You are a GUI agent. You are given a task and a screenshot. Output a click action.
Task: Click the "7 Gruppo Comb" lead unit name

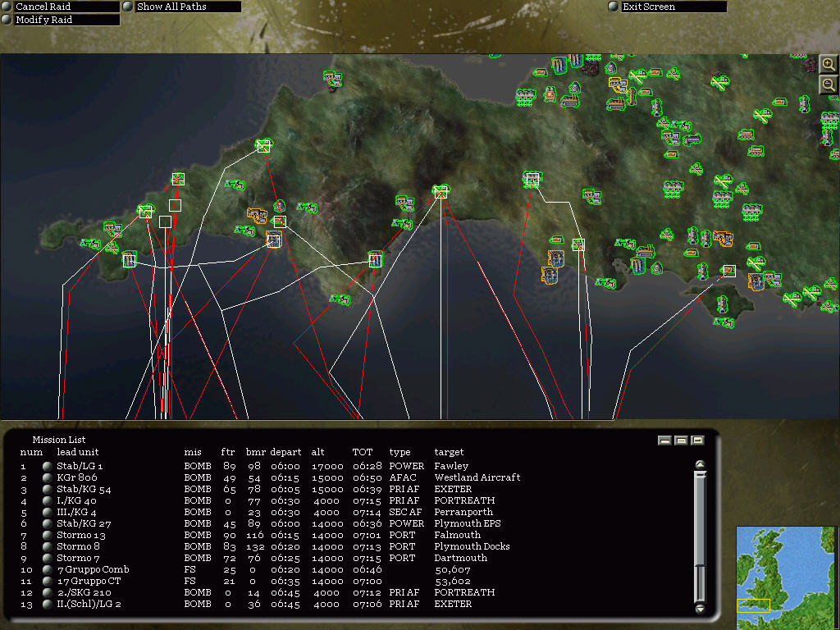93,569
